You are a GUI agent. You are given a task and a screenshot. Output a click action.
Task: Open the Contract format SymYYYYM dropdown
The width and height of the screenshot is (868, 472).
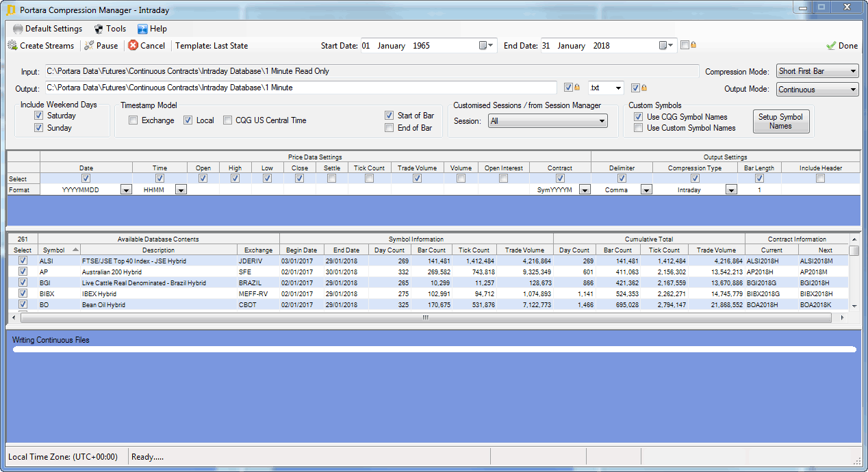585,190
